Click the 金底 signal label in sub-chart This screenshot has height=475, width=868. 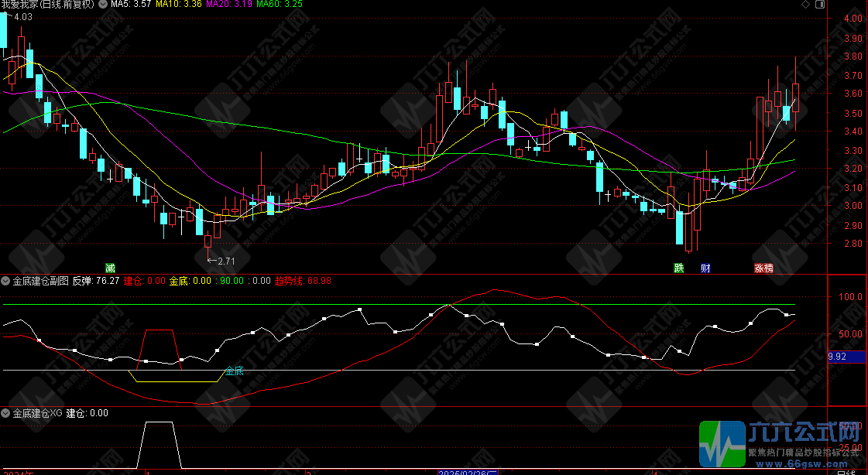pyautogui.click(x=234, y=371)
